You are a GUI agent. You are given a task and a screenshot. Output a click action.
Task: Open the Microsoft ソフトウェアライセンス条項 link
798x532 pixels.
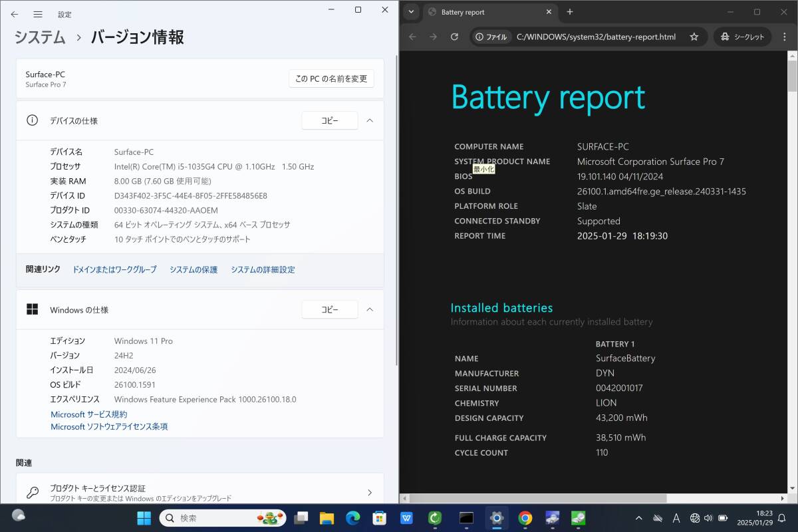click(109, 427)
